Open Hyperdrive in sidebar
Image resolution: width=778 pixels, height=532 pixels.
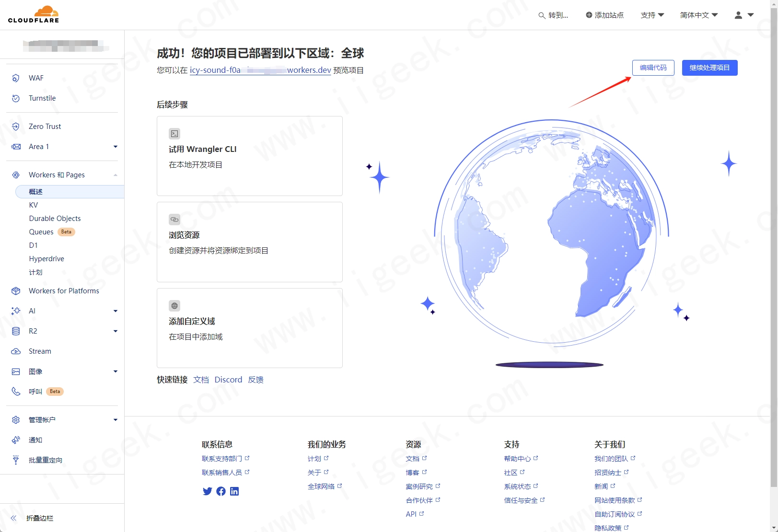coord(46,259)
